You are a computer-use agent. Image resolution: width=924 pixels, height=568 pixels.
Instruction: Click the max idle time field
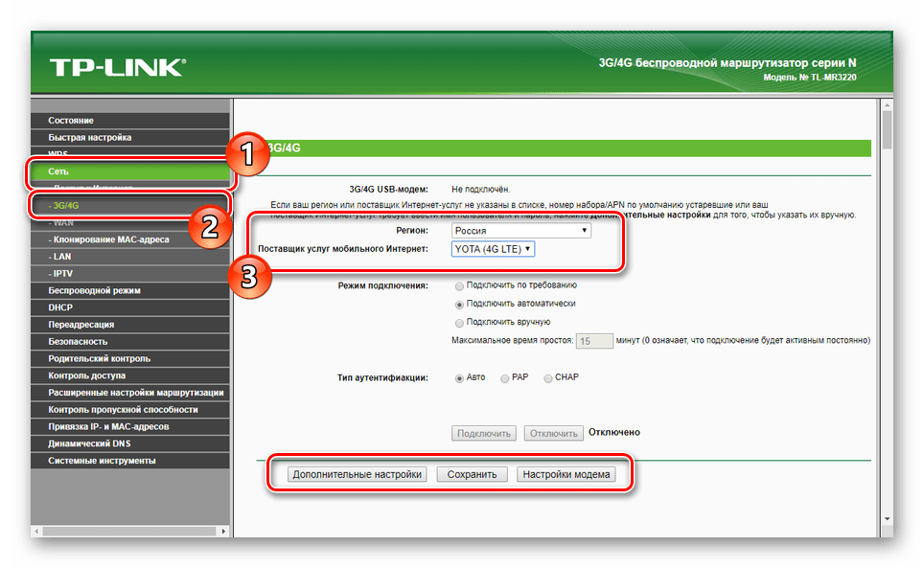pos(594,341)
